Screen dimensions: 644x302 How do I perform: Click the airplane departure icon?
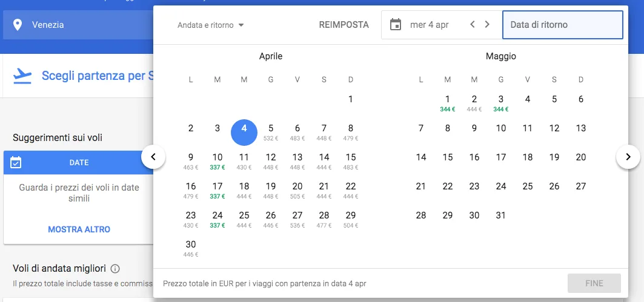pyautogui.click(x=22, y=76)
